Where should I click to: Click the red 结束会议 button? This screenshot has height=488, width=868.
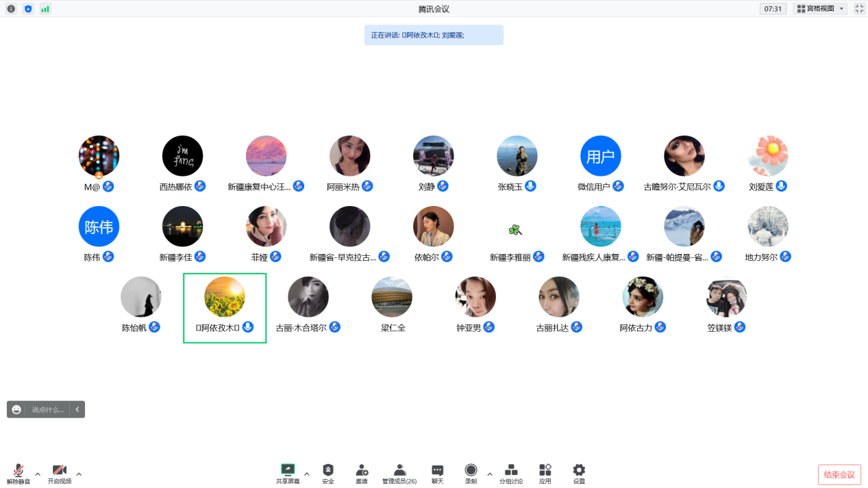(x=839, y=474)
